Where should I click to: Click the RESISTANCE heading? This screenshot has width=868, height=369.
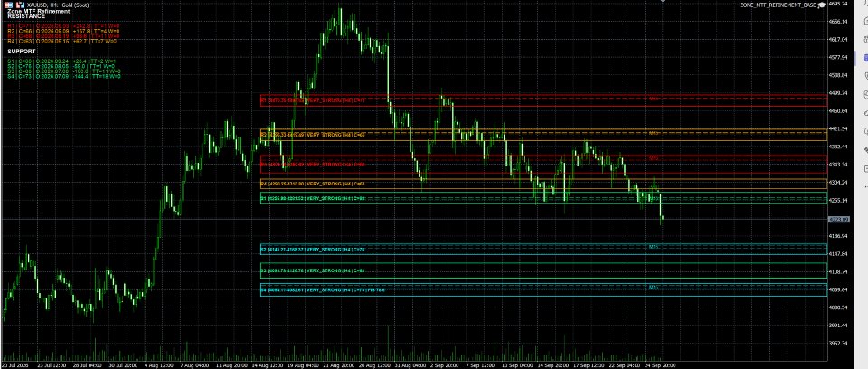pyautogui.click(x=26, y=16)
